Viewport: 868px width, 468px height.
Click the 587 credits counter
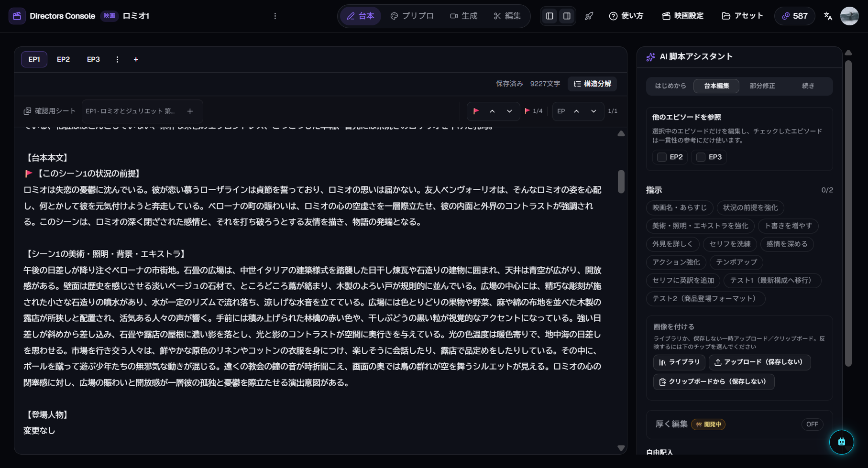(794, 16)
